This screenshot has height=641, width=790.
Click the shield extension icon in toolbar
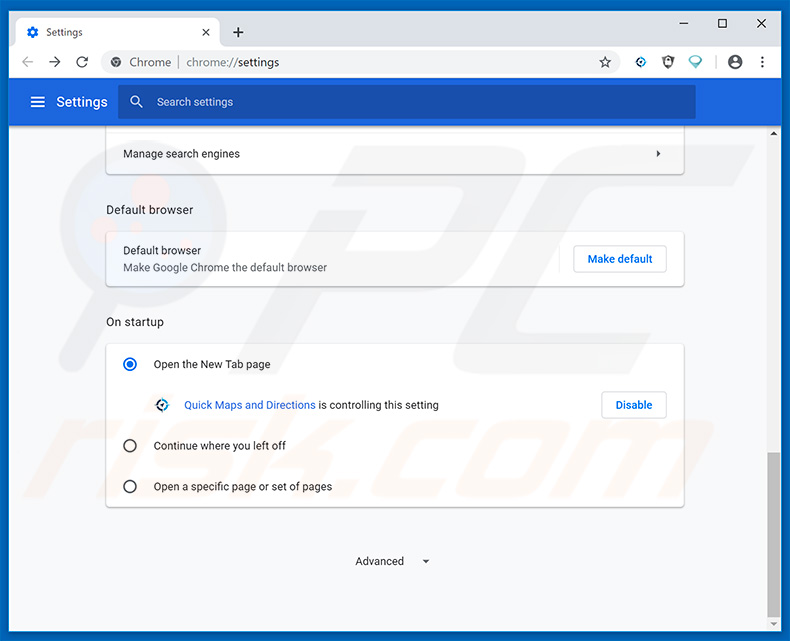(668, 62)
